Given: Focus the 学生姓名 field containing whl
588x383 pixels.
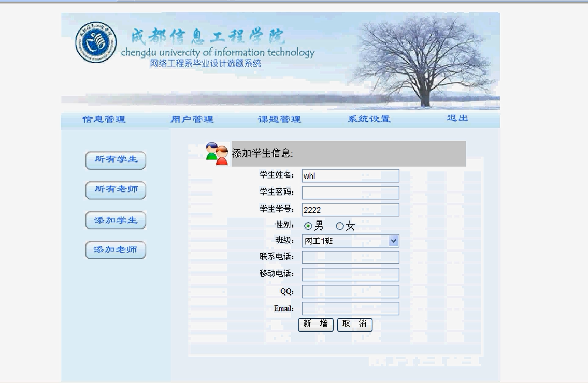Looking at the screenshot, I should (350, 176).
